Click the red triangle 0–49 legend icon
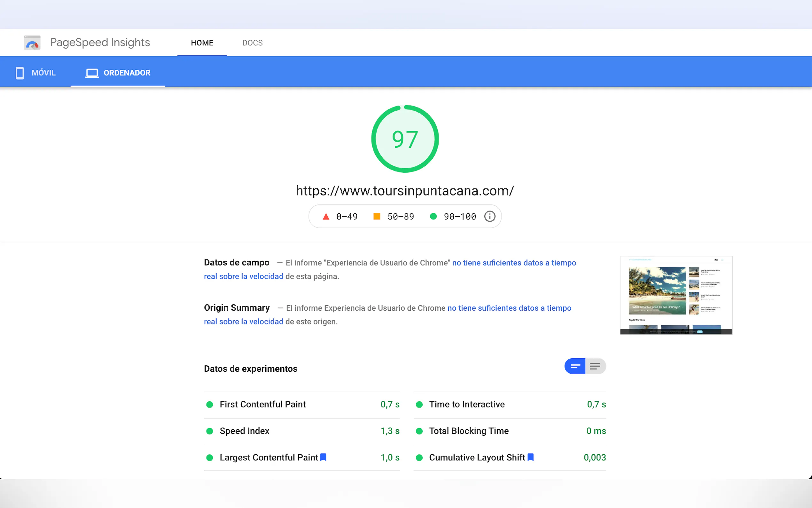This screenshot has height=508, width=812. click(326, 216)
